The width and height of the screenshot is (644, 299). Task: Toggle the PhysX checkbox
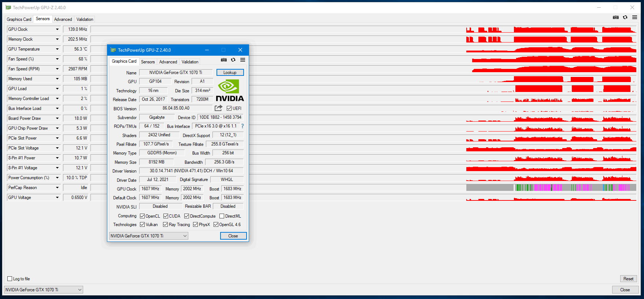click(x=195, y=224)
